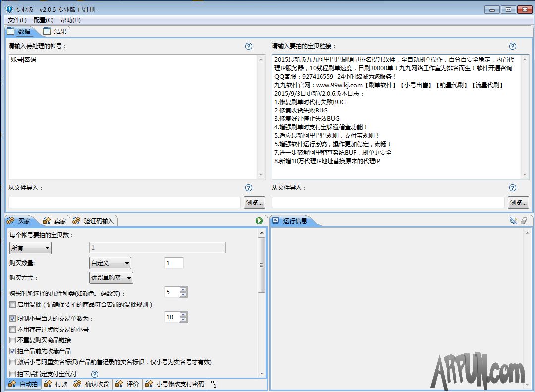The width and height of the screenshot is (535, 392).
Task: Click the green run button in buyer panel
Action: pyautogui.click(x=259, y=221)
